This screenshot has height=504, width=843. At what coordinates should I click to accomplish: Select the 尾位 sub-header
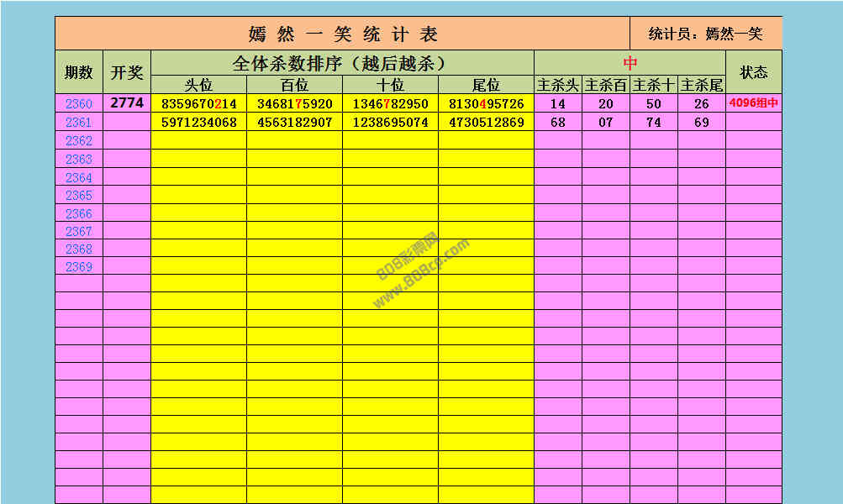click(486, 85)
